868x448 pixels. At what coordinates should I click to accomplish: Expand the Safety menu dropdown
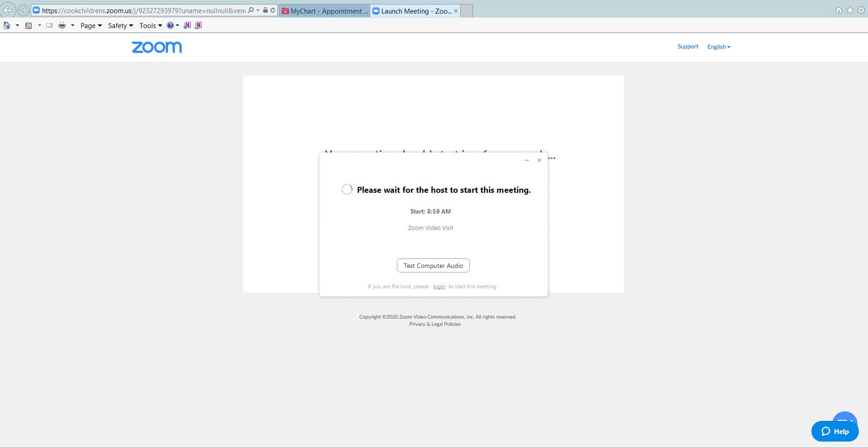click(120, 25)
